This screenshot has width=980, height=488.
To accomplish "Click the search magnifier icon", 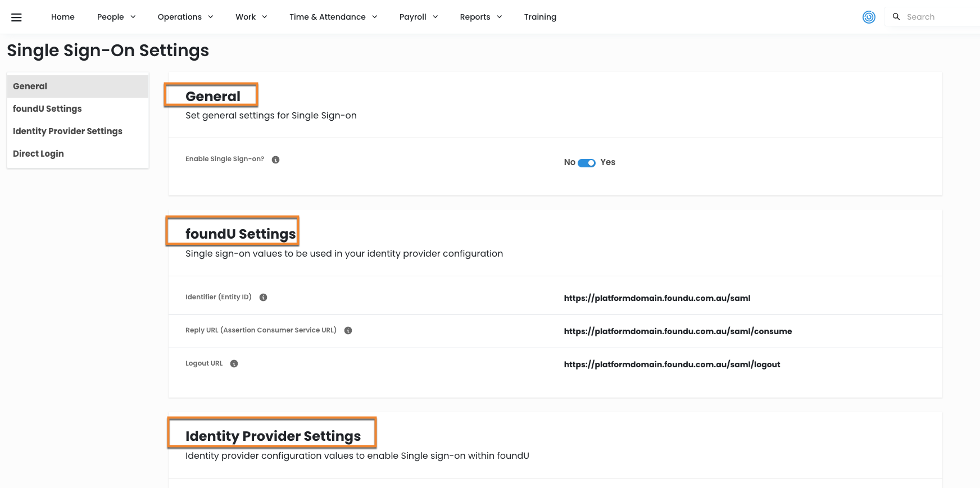I will tap(896, 17).
